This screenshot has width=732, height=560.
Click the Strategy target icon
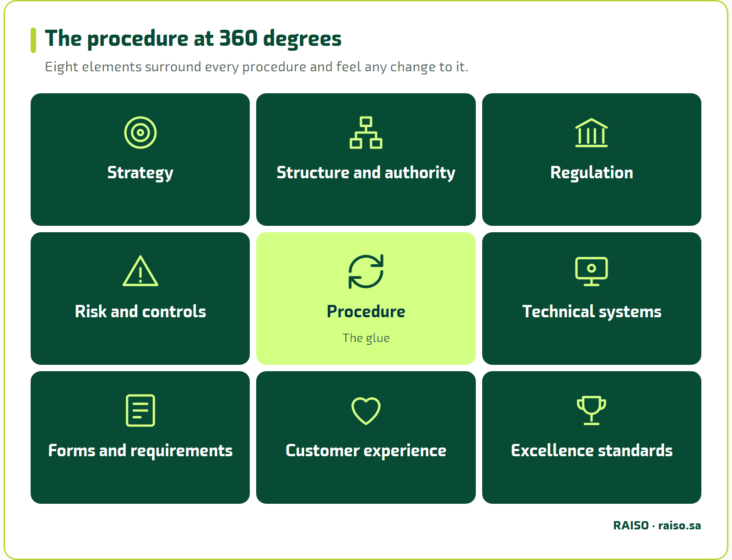[x=140, y=133]
